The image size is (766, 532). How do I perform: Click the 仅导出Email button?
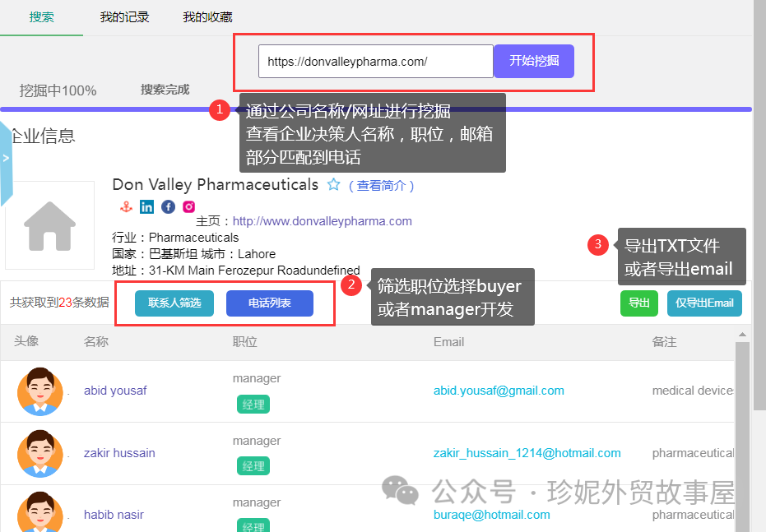click(704, 303)
